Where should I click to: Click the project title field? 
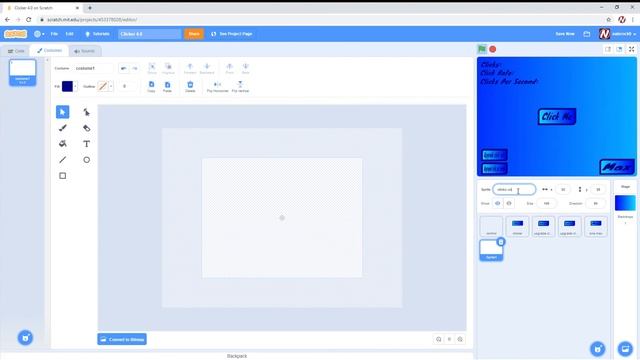149,34
